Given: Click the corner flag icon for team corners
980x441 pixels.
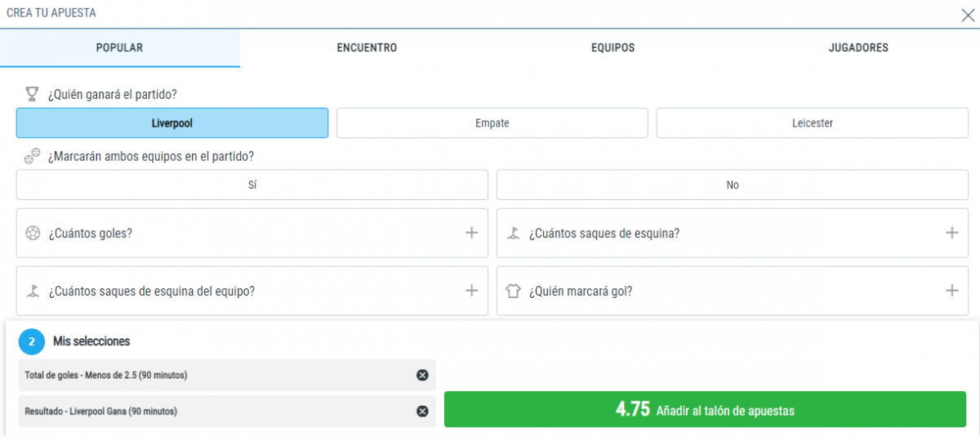Looking at the screenshot, I should 33,291.
